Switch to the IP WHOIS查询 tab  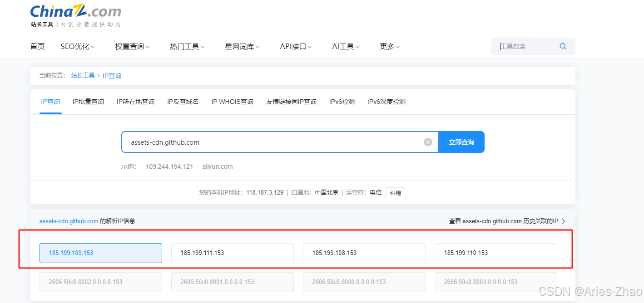[232, 102]
